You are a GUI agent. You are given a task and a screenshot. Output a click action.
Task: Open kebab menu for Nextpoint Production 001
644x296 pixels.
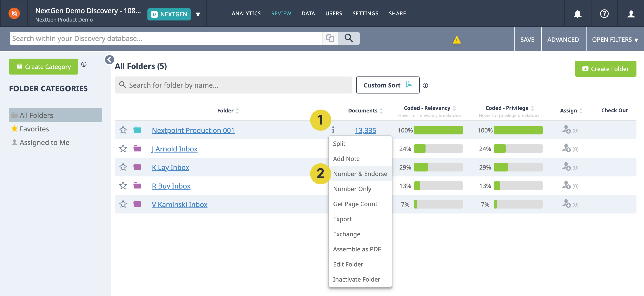333,130
